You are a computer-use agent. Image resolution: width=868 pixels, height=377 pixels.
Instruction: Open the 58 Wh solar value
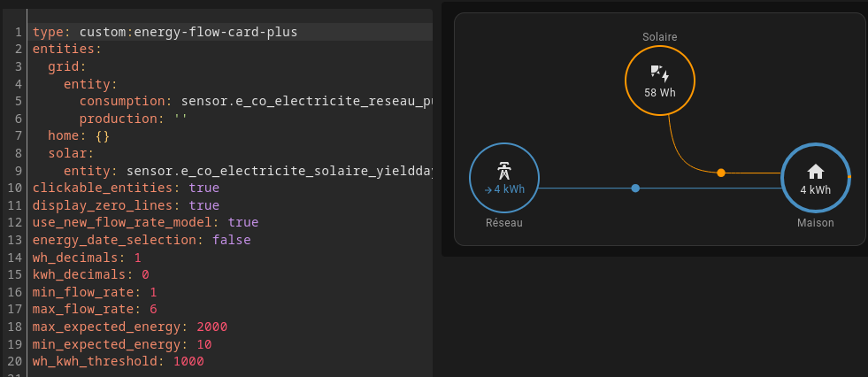pos(660,93)
